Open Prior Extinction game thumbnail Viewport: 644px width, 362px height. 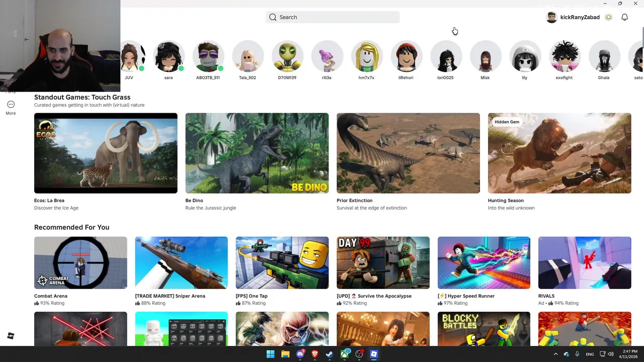408,153
